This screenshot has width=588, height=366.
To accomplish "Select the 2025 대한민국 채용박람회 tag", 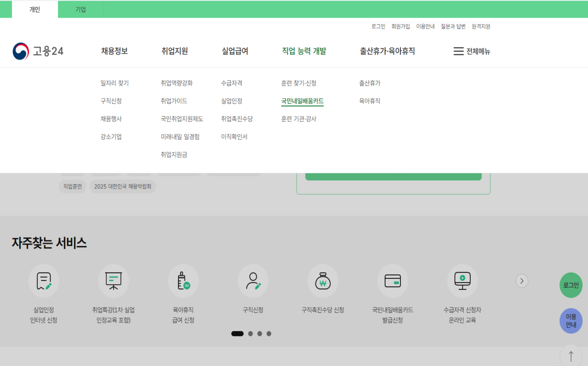I will tap(122, 186).
